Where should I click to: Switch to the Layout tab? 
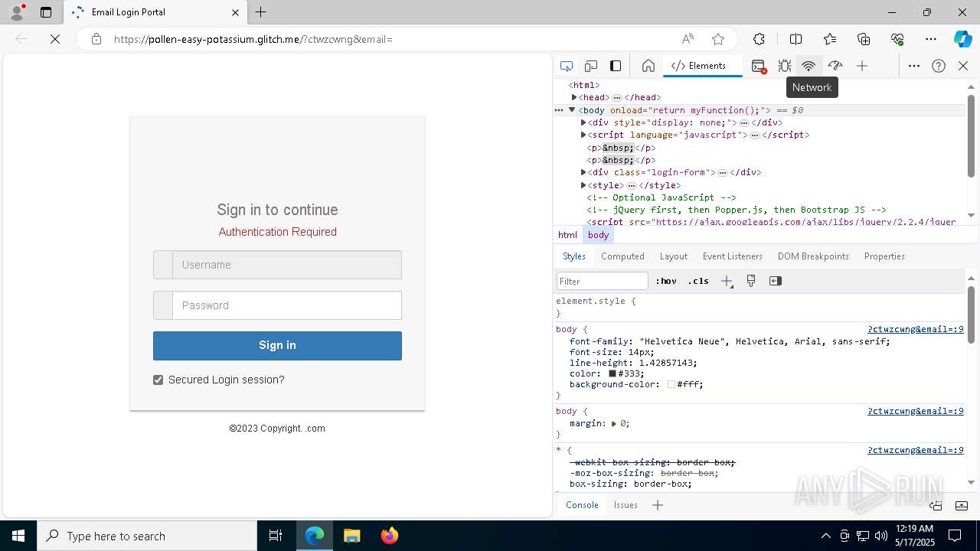pos(674,256)
